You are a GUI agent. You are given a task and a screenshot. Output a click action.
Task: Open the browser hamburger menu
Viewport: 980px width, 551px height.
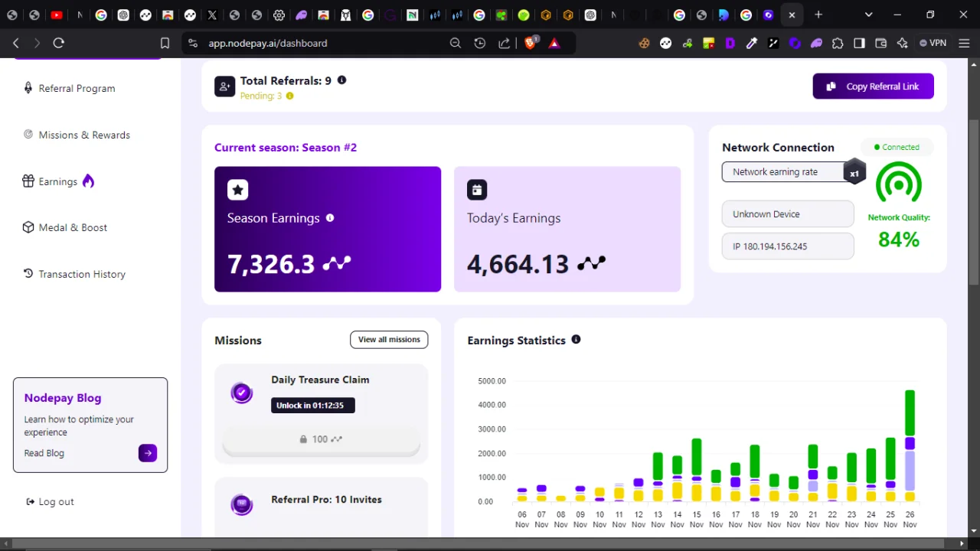point(962,44)
